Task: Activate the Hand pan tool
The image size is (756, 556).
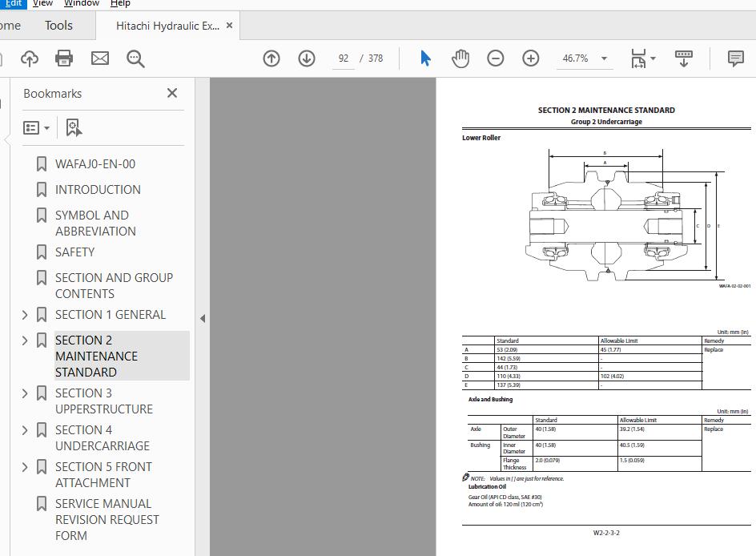Action: (460, 58)
